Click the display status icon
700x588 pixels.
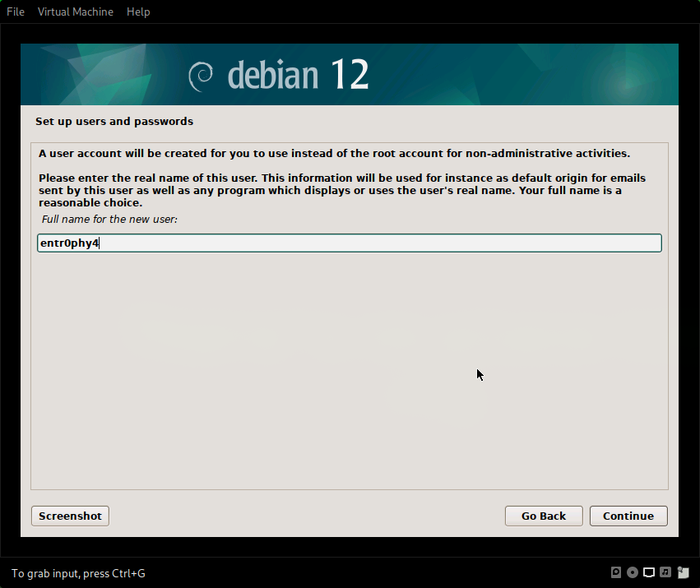click(649, 572)
